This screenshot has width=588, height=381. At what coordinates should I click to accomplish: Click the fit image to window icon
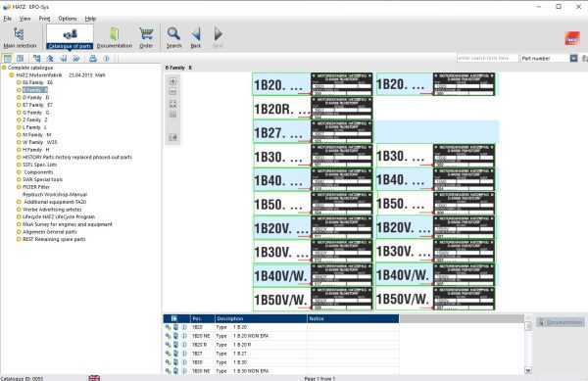click(172, 104)
